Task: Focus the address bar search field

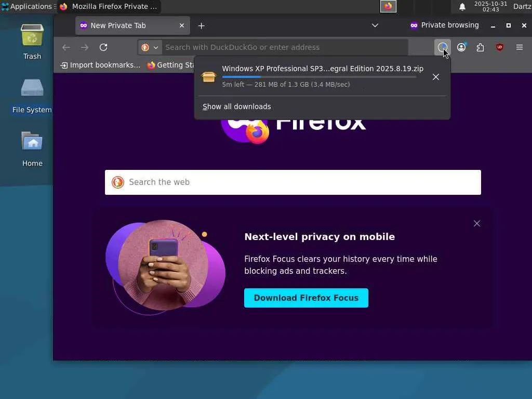Action: click(x=284, y=47)
